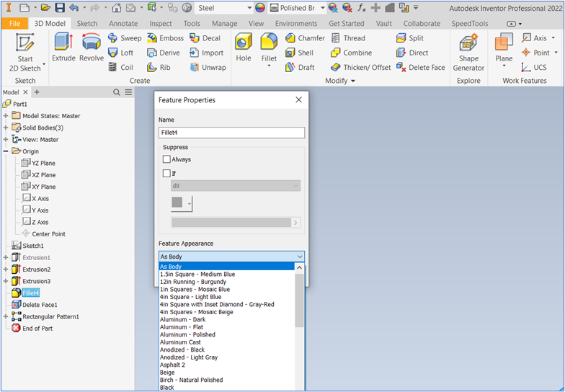Select the Rib tool
The height and width of the screenshot is (392, 565).
click(159, 68)
